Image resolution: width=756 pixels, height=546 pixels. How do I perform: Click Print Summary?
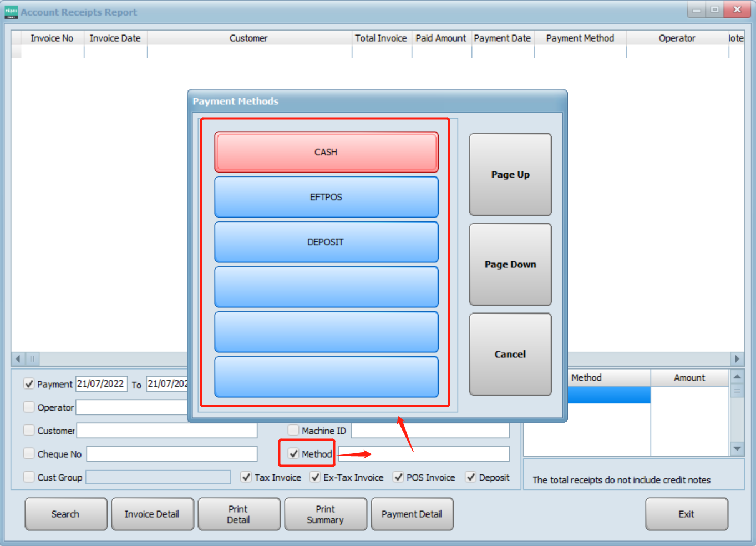pyautogui.click(x=325, y=514)
